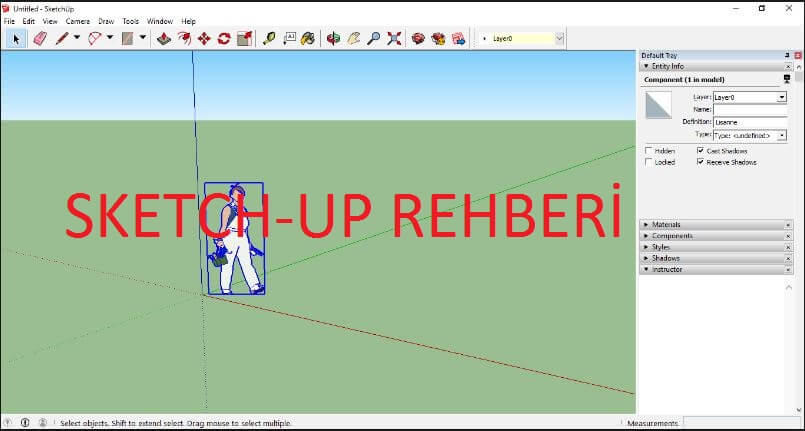Open the 3D Warehouse icon

pyautogui.click(x=418, y=38)
